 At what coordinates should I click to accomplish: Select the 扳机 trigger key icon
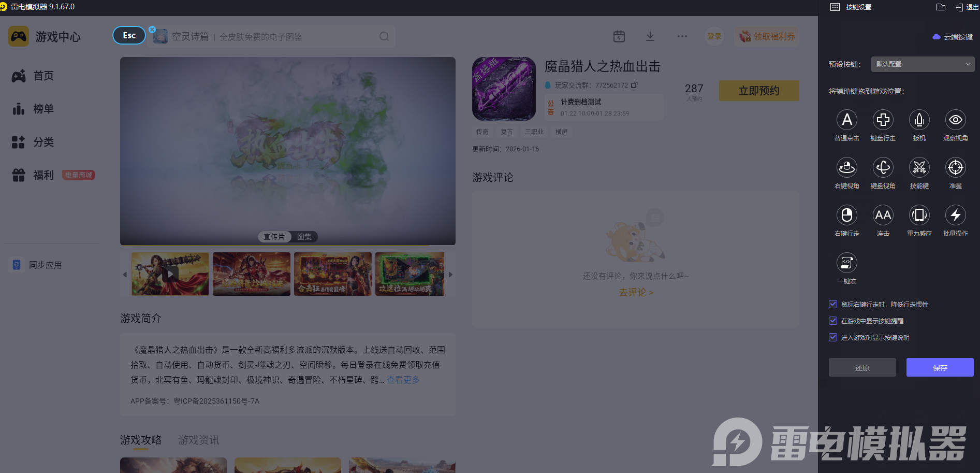tap(919, 120)
